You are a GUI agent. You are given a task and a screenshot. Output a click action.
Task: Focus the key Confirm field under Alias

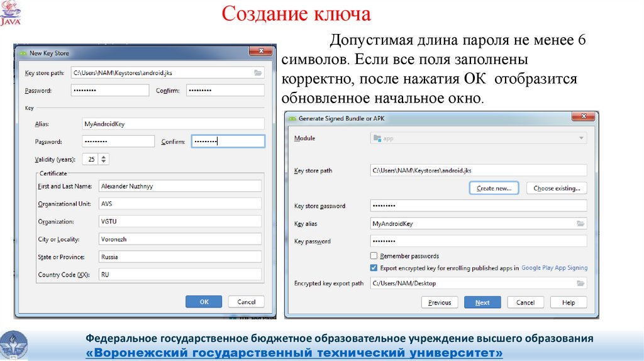click(228, 142)
